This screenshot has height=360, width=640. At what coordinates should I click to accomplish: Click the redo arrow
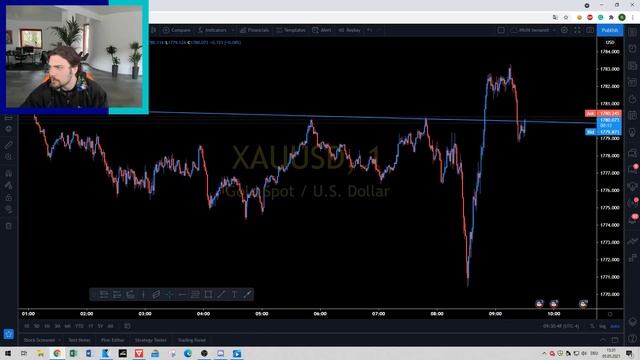click(379, 30)
